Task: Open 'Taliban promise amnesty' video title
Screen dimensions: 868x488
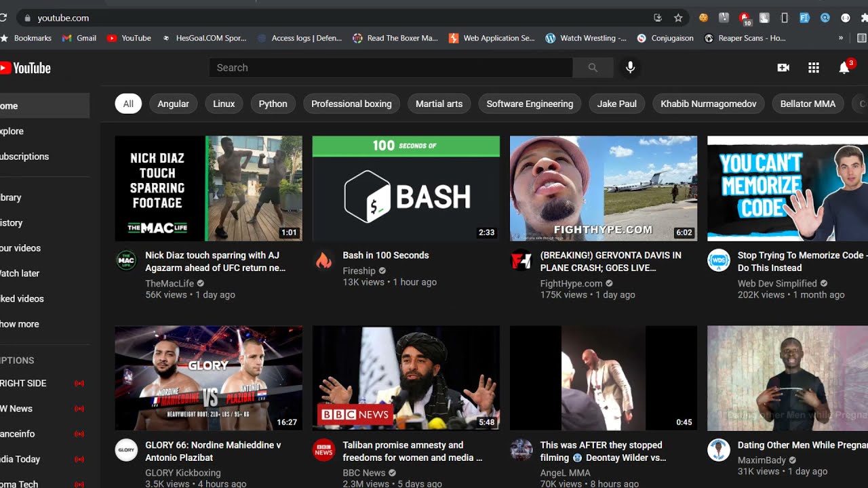Action: [412, 451]
